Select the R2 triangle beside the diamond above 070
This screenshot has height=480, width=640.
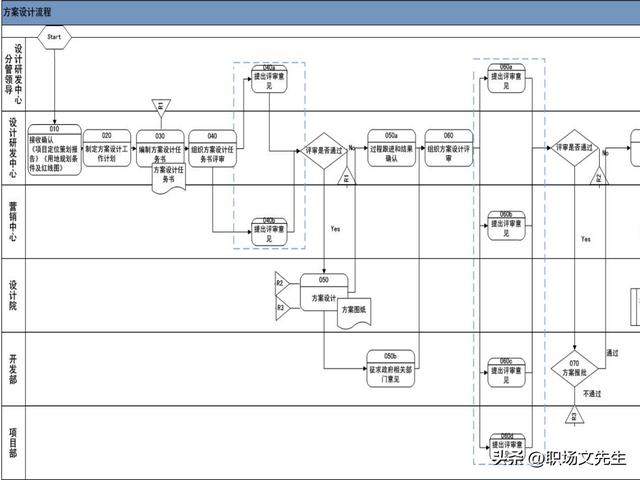(x=599, y=176)
